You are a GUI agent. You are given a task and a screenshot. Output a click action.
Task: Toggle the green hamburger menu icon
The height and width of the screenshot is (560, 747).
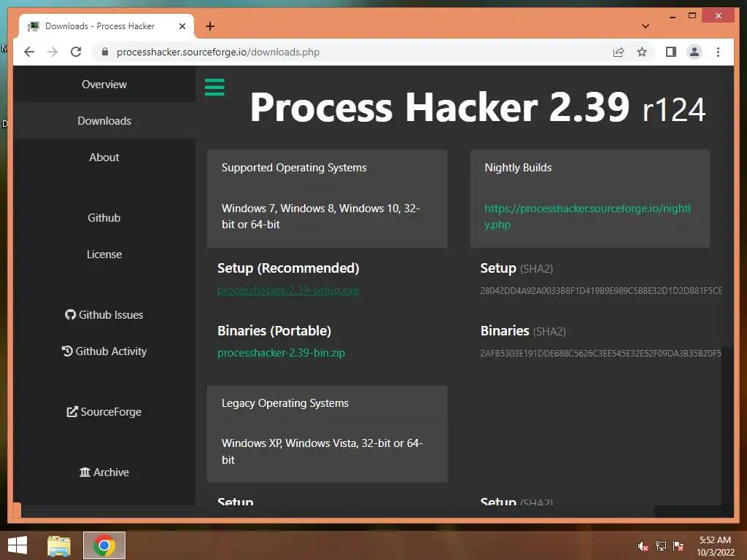click(x=214, y=87)
